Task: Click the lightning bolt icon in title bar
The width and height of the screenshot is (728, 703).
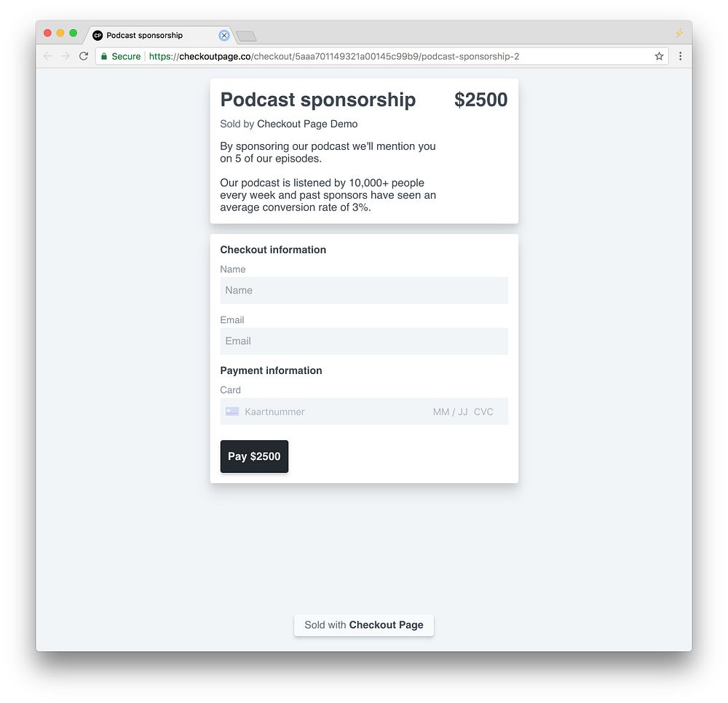Action: point(679,33)
